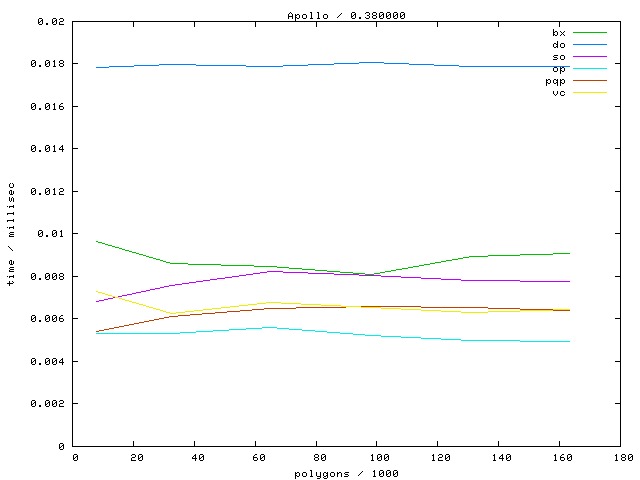Click the chart title 'Apollo / 0.380000'
The height and width of the screenshot is (480, 640).
click(346, 15)
